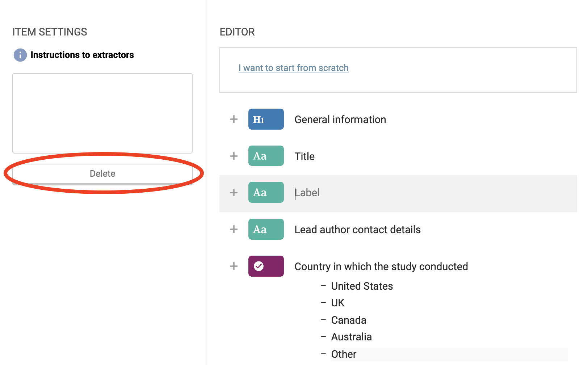Expand the plus next to the Country question
This screenshot has height=365, width=588.
[x=234, y=266]
